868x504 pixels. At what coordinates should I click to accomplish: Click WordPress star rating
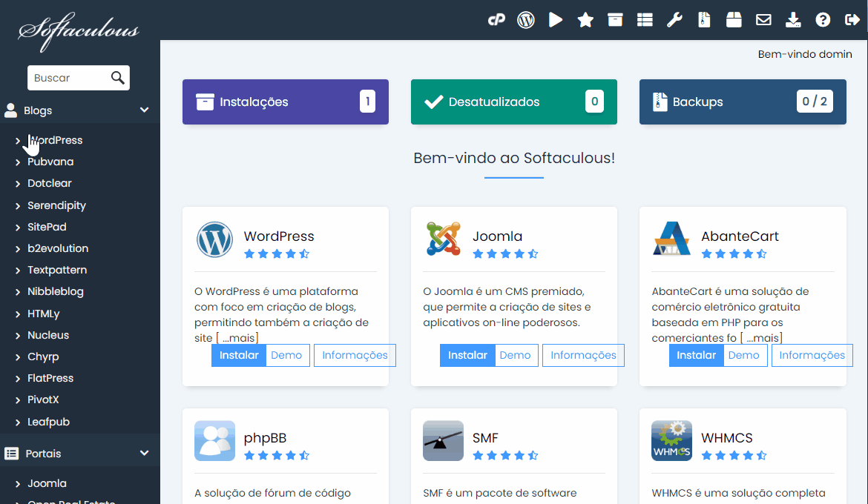[x=277, y=254]
